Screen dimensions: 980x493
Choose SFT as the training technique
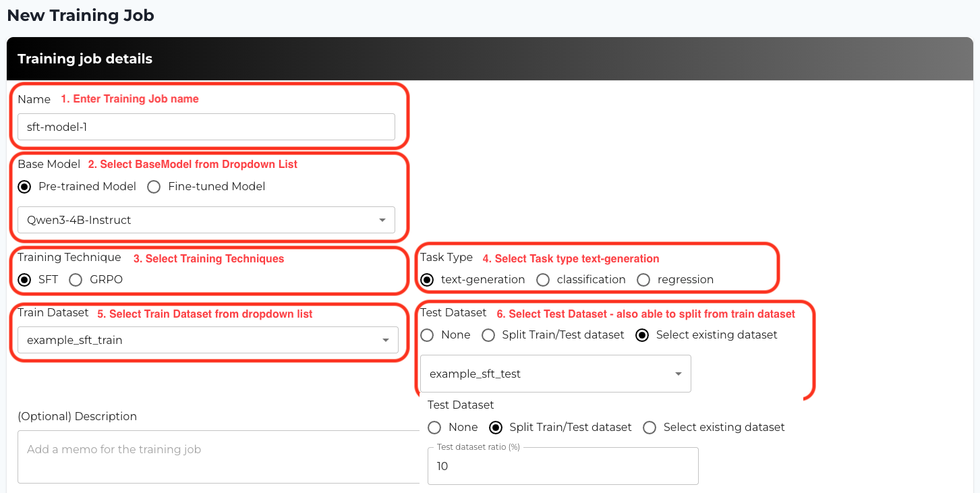tap(25, 280)
